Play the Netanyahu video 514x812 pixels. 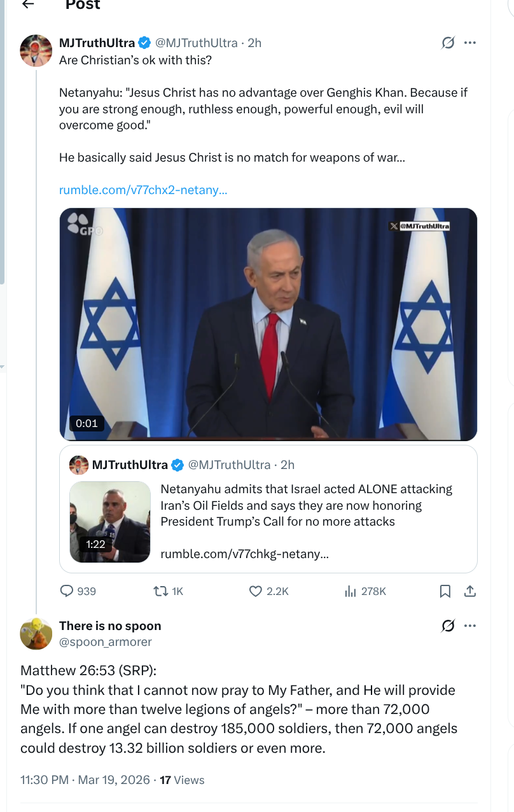pos(268,324)
